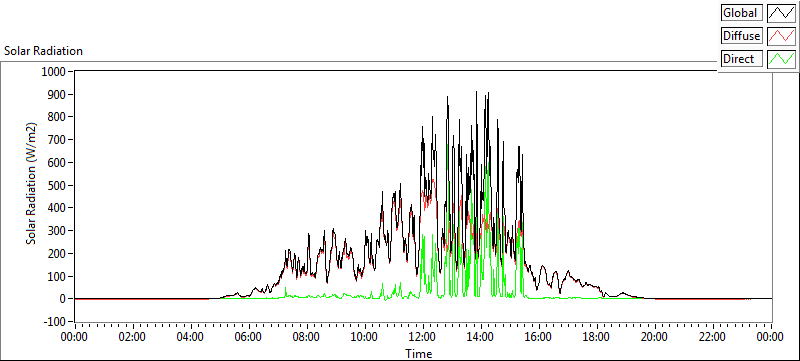
Task: Select the 900 y-axis value
Action: (x=56, y=94)
